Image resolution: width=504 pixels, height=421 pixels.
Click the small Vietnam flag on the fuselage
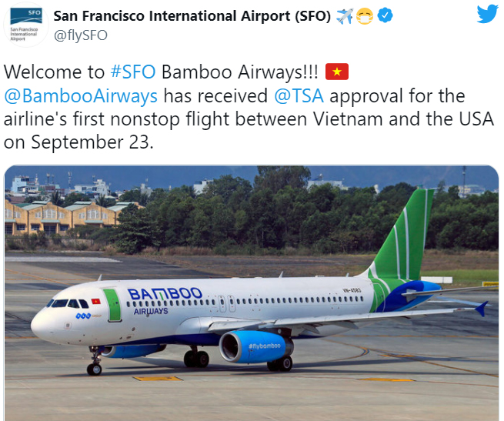click(95, 302)
